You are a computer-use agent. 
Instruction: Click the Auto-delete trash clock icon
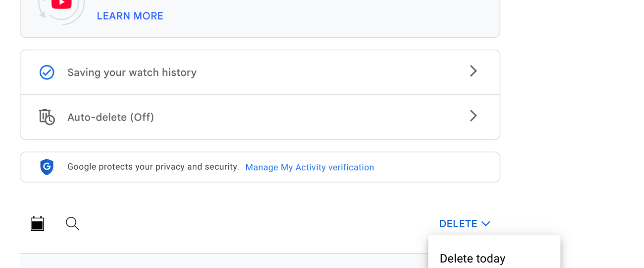(x=47, y=117)
